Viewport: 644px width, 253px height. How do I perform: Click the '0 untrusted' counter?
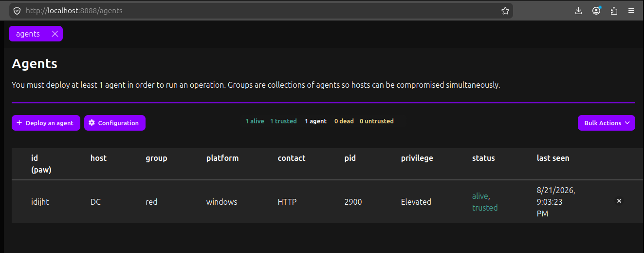pyautogui.click(x=377, y=121)
